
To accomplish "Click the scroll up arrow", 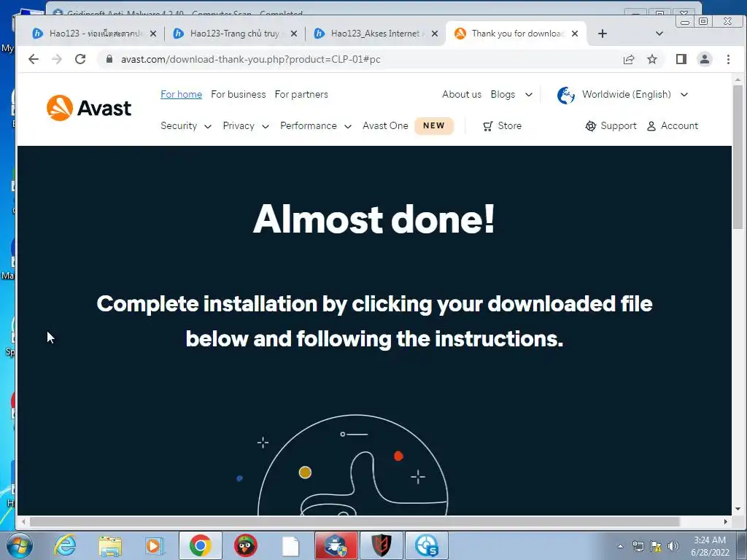I will click(x=738, y=79).
